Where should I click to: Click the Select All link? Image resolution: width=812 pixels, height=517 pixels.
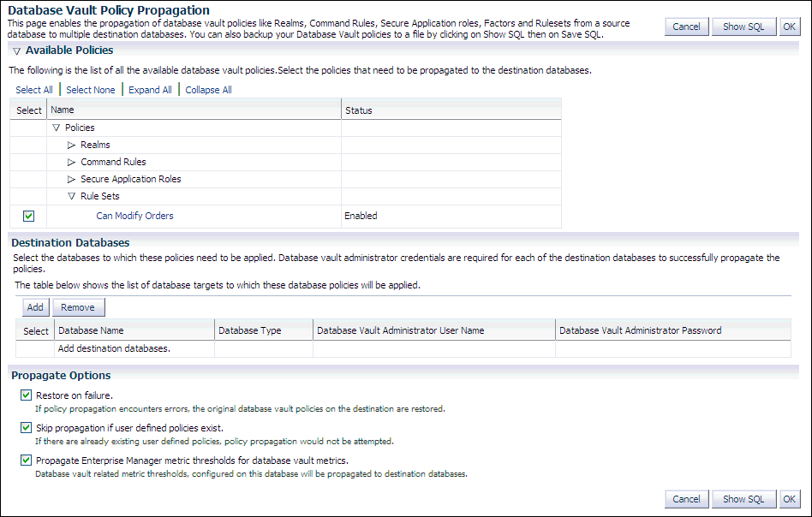pyautogui.click(x=34, y=90)
